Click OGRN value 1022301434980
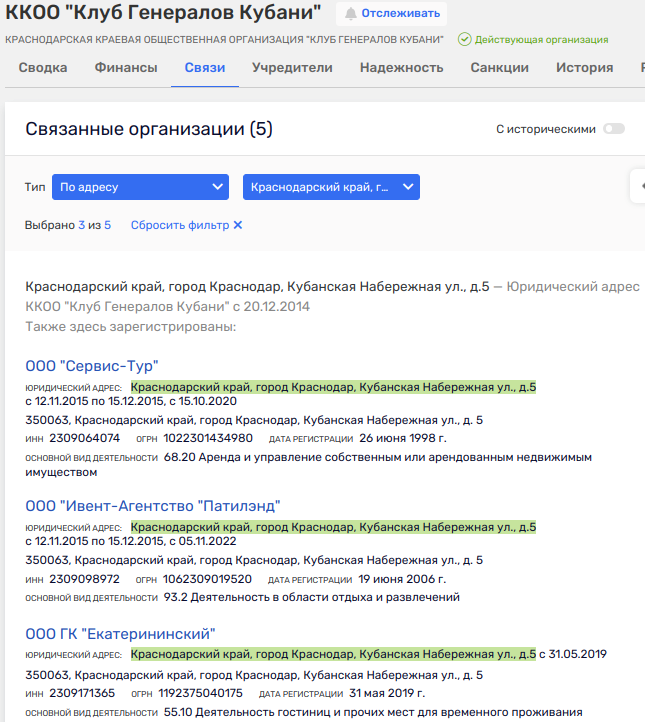The image size is (645, 722). click(208, 438)
